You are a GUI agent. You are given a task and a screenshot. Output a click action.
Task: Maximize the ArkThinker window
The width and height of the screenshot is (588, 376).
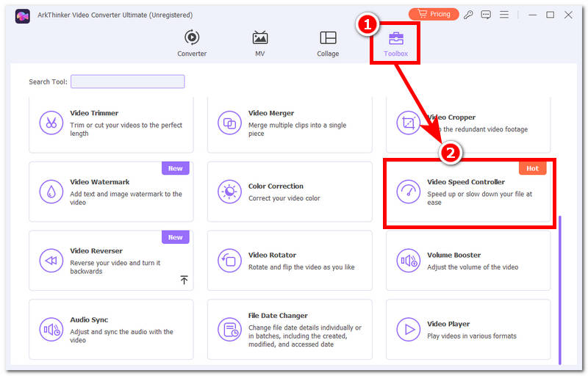click(550, 15)
